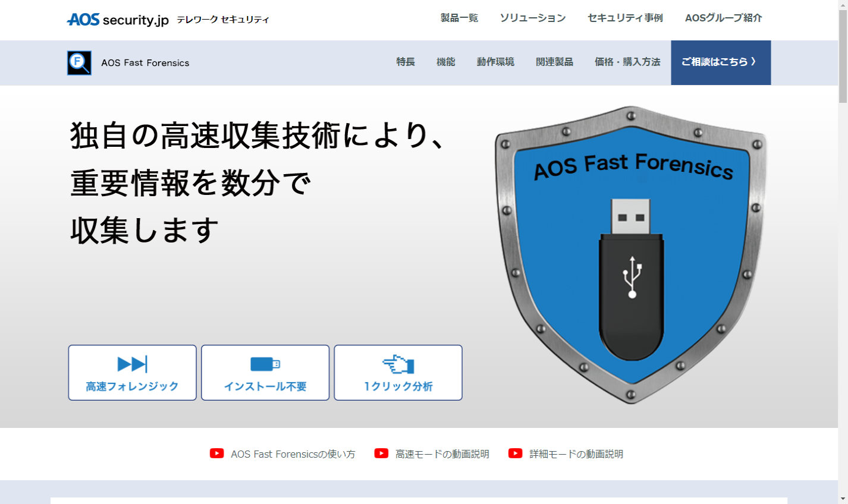Click the page scrollbar thumb
The image size is (848, 504).
[843, 56]
